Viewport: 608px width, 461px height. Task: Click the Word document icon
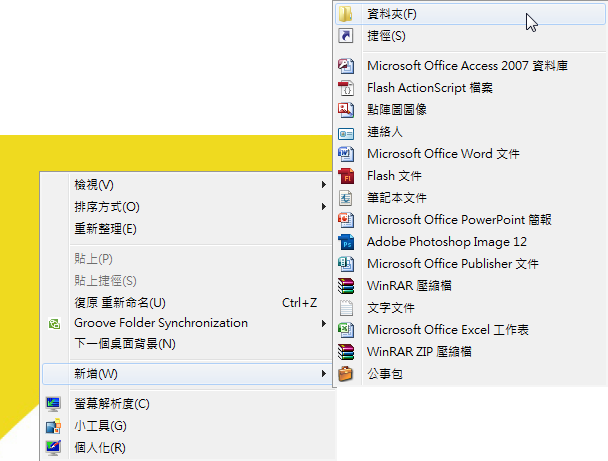(x=345, y=154)
